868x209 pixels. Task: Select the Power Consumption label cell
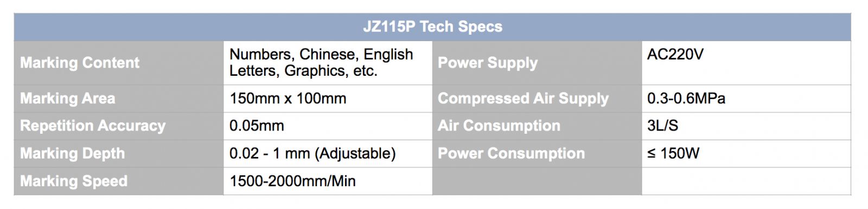[x=537, y=153]
